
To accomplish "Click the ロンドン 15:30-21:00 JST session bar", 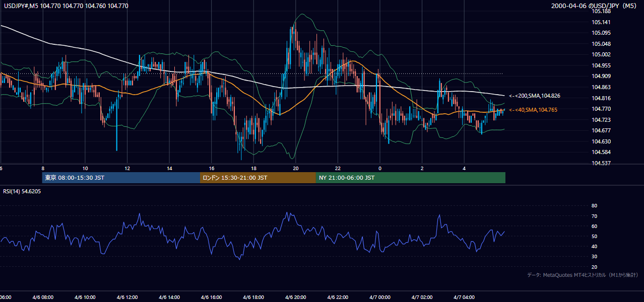I will point(258,178).
